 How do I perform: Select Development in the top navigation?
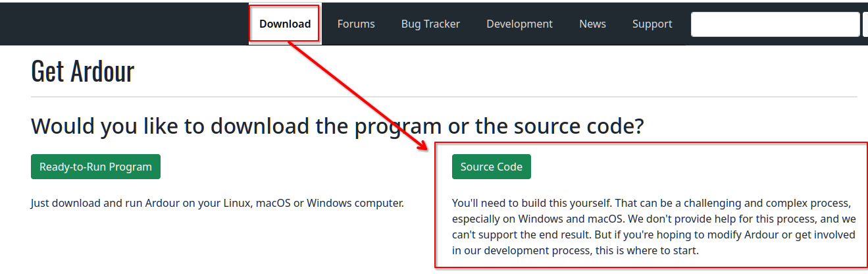pos(519,24)
